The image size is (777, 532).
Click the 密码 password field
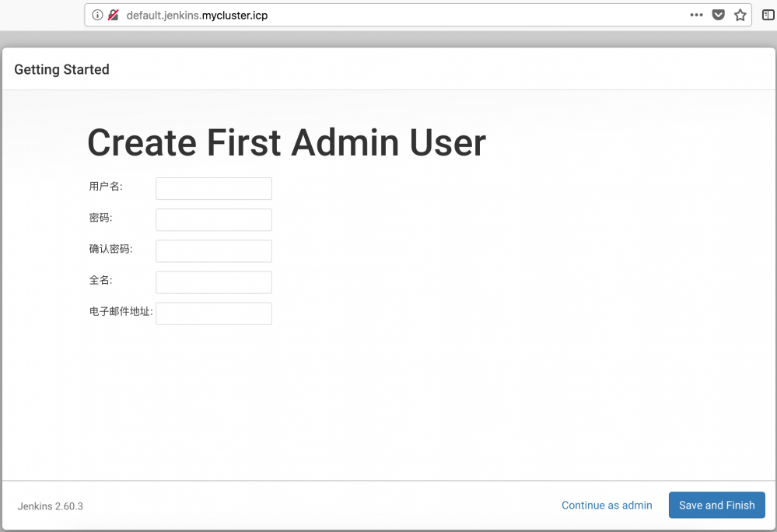(x=213, y=219)
